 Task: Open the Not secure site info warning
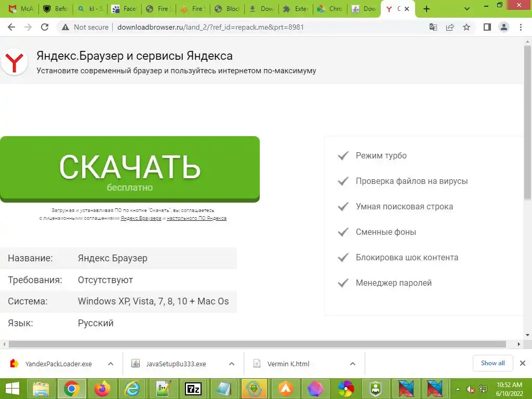point(85,27)
